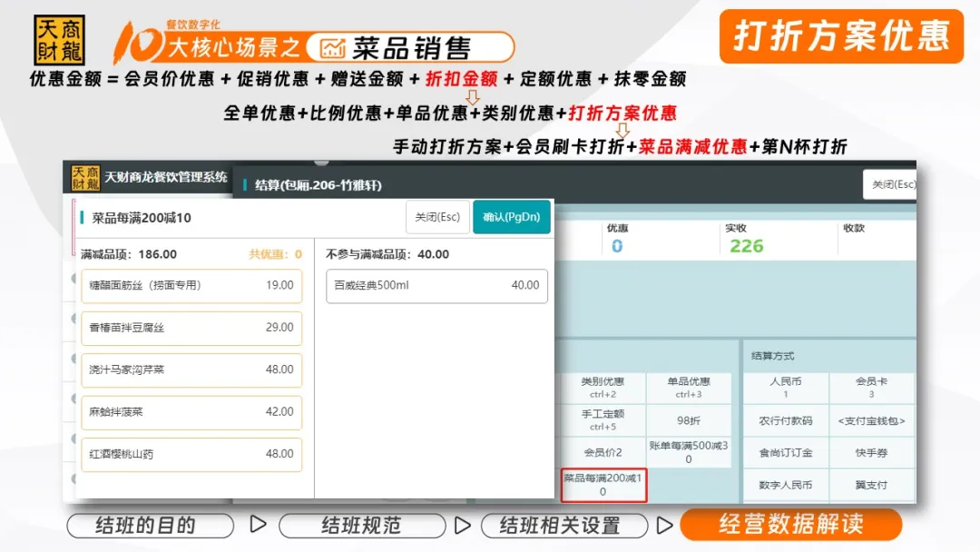980x552 pixels.
Task: Open the 经营数据解读 section tab
Action: click(x=790, y=525)
